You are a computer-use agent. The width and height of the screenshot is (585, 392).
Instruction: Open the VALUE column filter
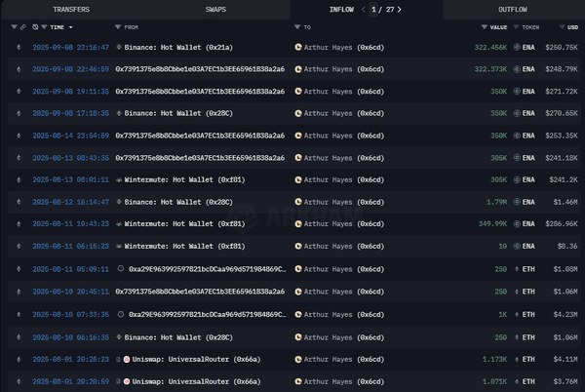coord(485,28)
